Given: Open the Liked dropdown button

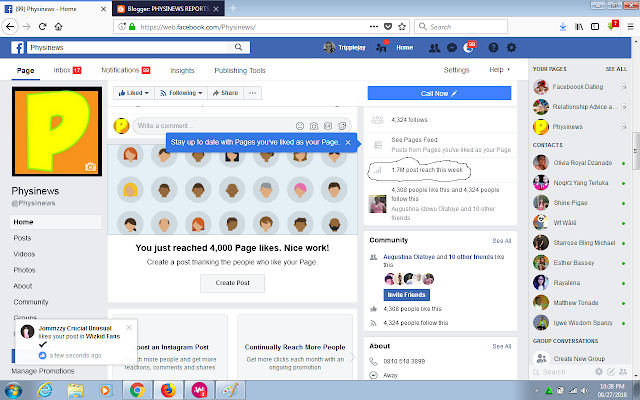Looking at the screenshot, I should [133, 93].
